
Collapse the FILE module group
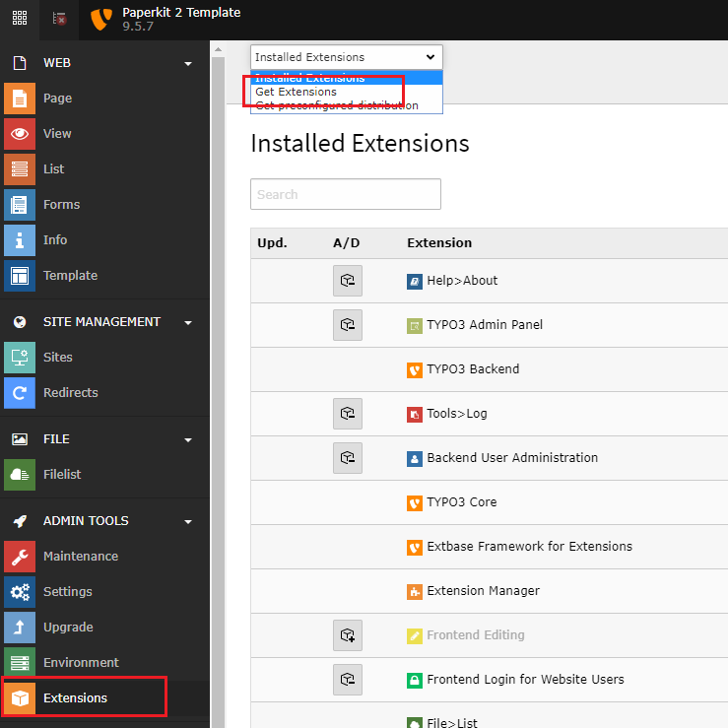click(x=188, y=439)
